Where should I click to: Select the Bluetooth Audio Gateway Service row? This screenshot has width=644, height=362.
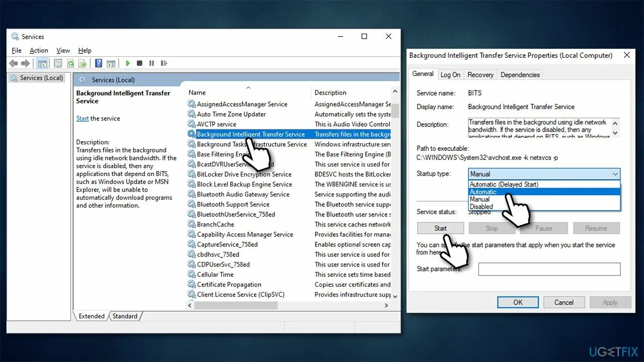(x=289, y=195)
